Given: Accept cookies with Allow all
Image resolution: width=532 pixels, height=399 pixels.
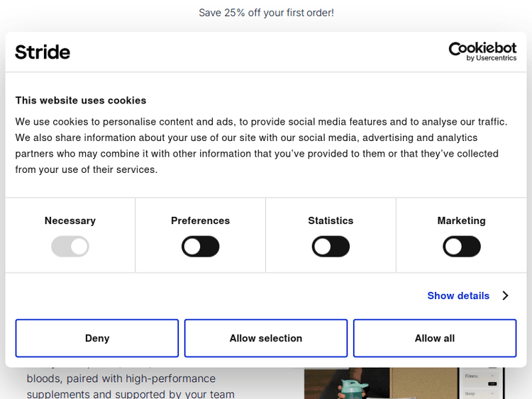Looking at the screenshot, I should pyautogui.click(x=434, y=338).
